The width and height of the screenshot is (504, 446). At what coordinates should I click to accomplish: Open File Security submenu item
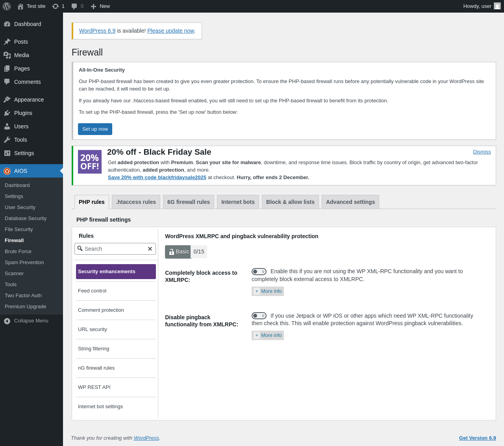coord(31,229)
